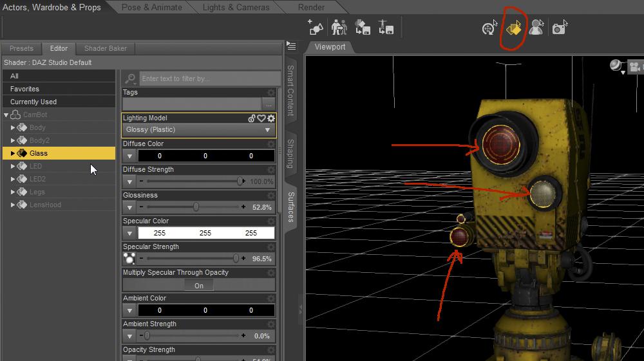Open viewport draw style sphere icon
Screen dimensions: 644x361
click(x=616, y=66)
